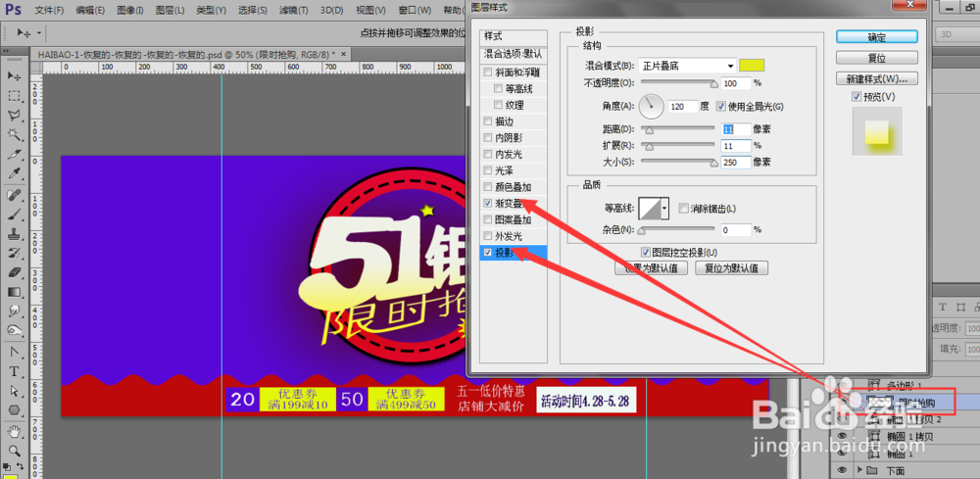This screenshot has height=479, width=980.
Task: Toggle 使用全局光 checkbox
Action: 721,106
